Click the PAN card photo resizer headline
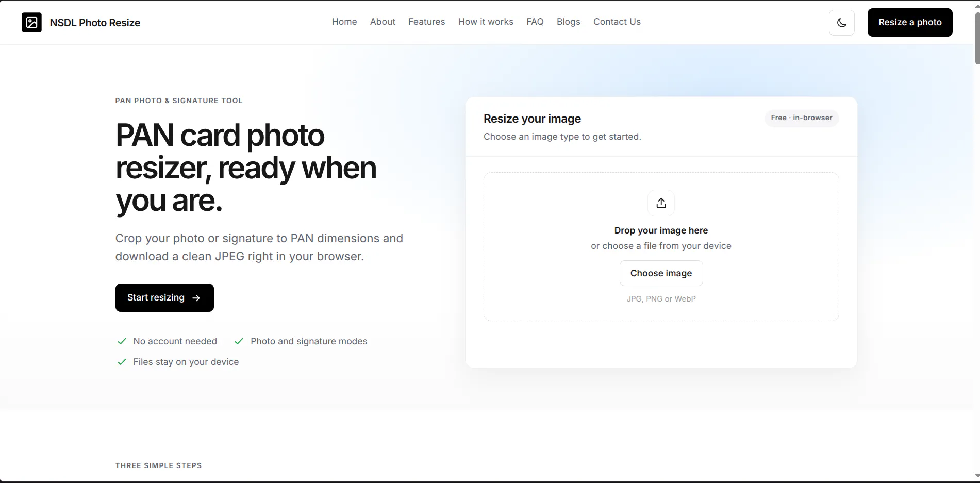The height and width of the screenshot is (483, 980). (x=246, y=168)
